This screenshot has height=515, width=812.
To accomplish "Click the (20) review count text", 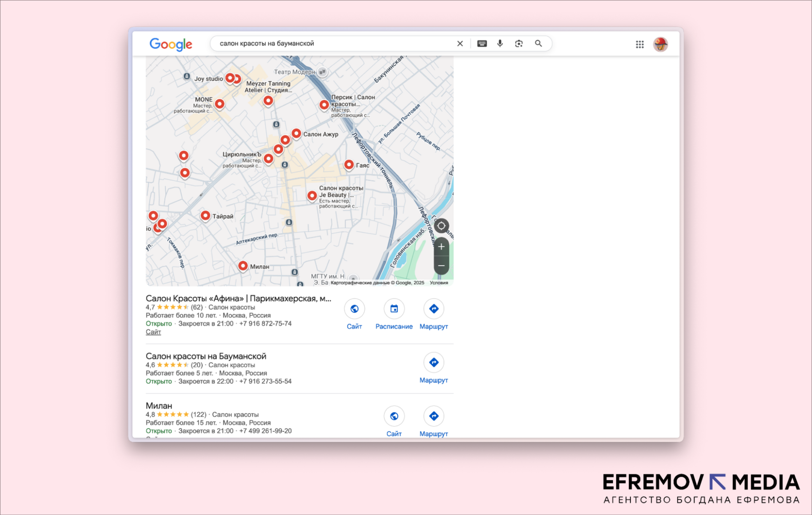I will tap(197, 365).
